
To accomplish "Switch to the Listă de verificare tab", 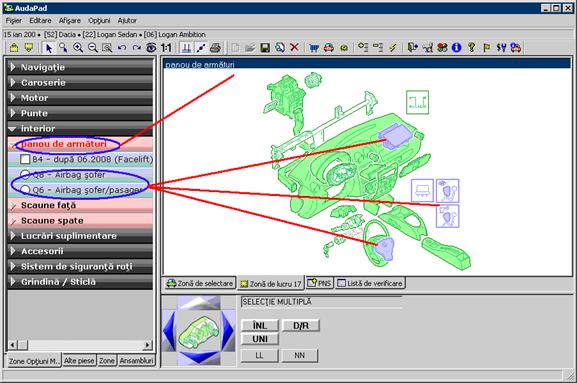I will click(370, 283).
